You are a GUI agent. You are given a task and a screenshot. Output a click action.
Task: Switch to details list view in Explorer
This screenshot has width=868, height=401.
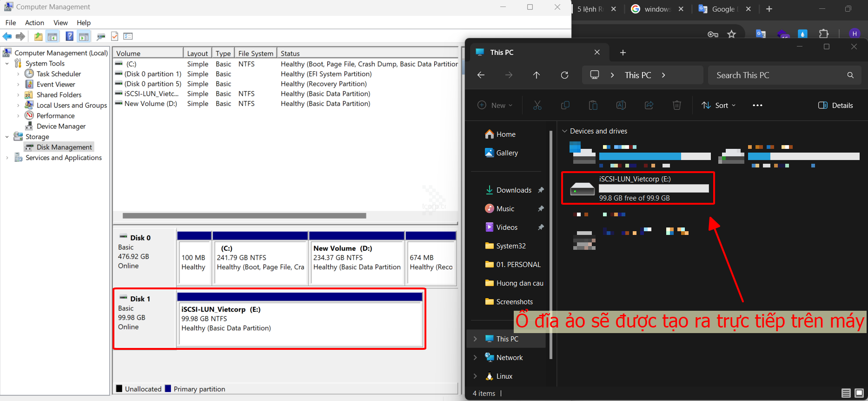[846, 393]
